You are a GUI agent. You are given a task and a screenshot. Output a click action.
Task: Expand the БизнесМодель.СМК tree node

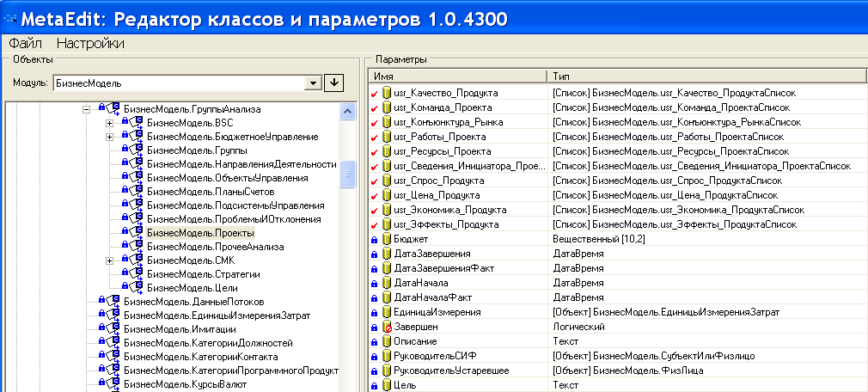(x=109, y=260)
